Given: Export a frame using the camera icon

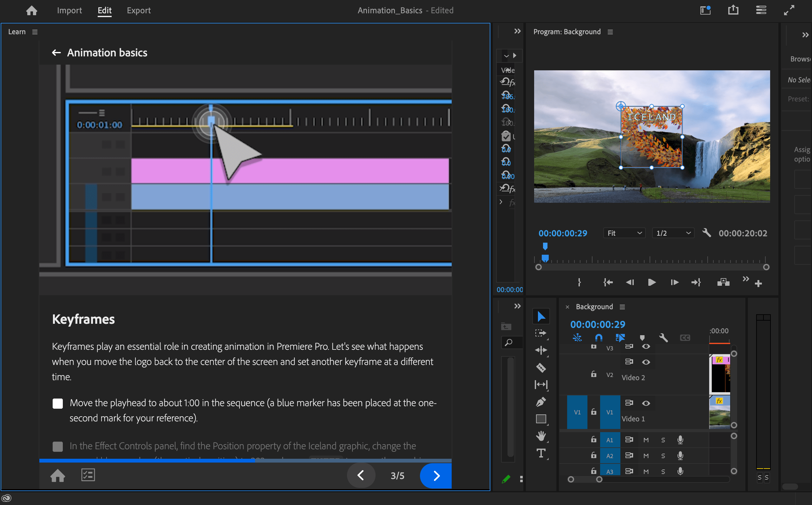Looking at the screenshot, I should [723, 282].
